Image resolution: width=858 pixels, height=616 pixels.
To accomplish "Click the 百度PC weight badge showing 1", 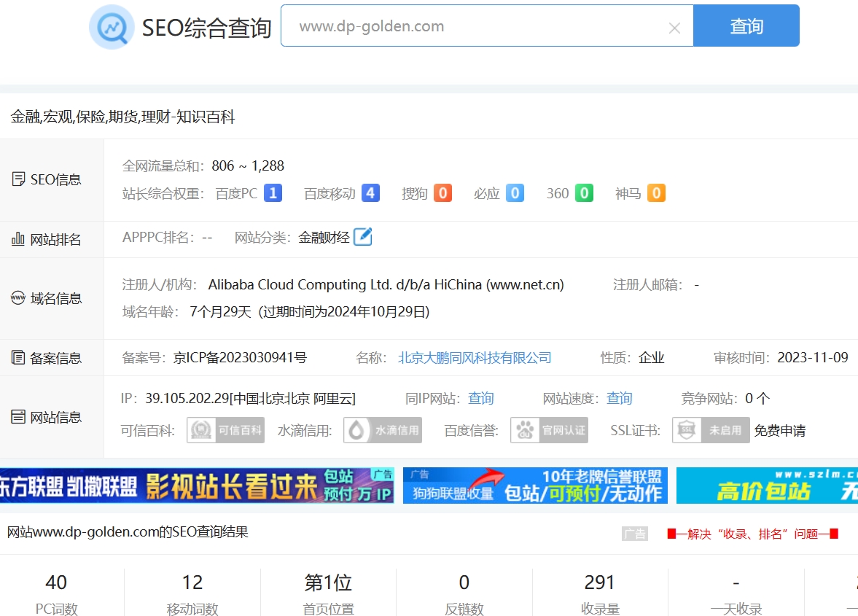I will coord(272,192).
